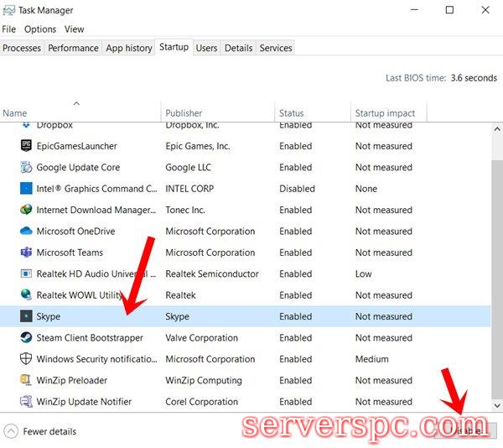Open the File menu

pyautogui.click(x=9, y=29)
